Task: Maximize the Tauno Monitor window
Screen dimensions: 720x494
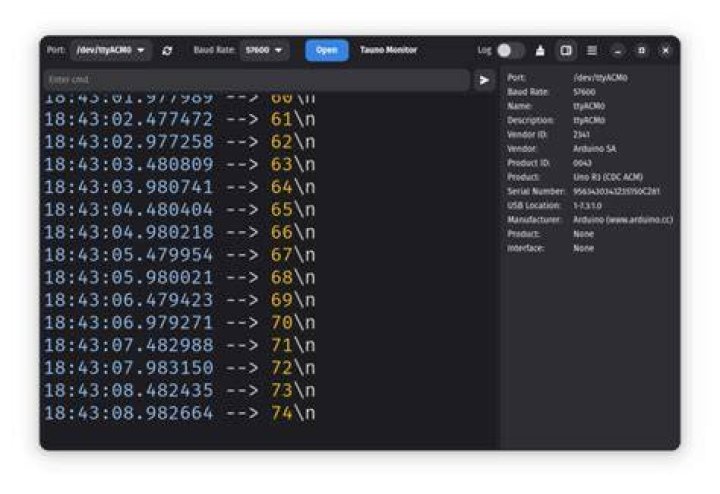Action: (641, 51)
